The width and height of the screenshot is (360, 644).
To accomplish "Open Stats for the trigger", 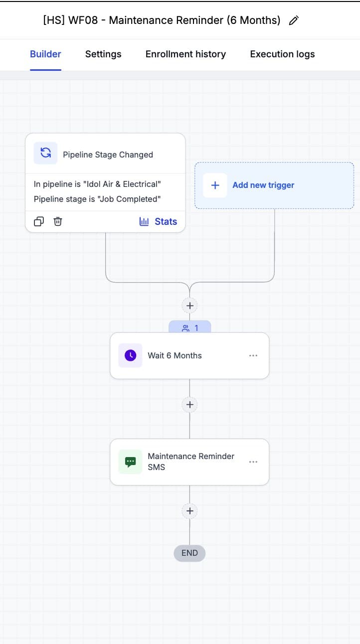I will [x=158, y=221].
